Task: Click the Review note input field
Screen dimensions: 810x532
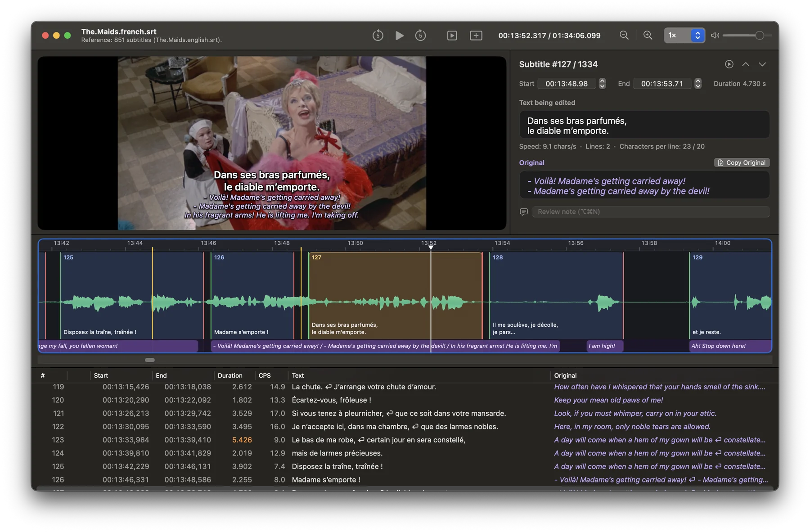Action: click(651, 212)
